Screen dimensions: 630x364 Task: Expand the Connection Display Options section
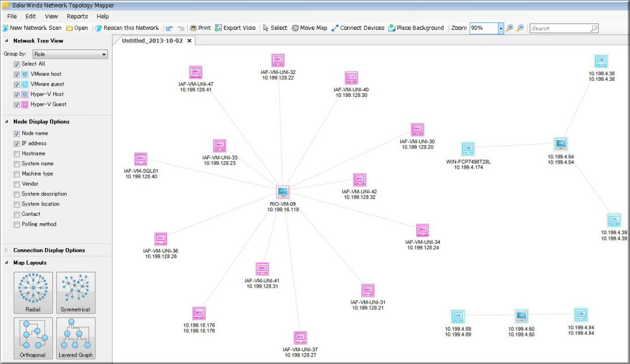(x=6, y=250)
